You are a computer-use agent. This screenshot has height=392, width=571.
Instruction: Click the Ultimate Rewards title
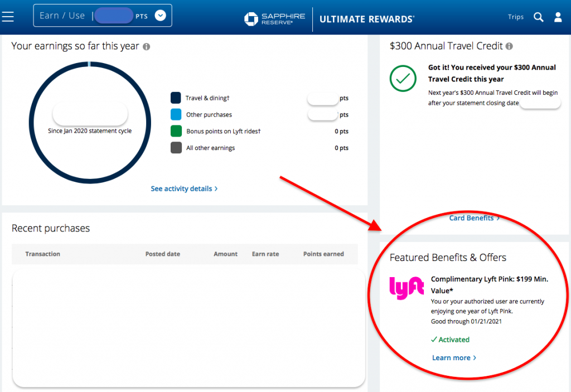click(x=367, y=19)
